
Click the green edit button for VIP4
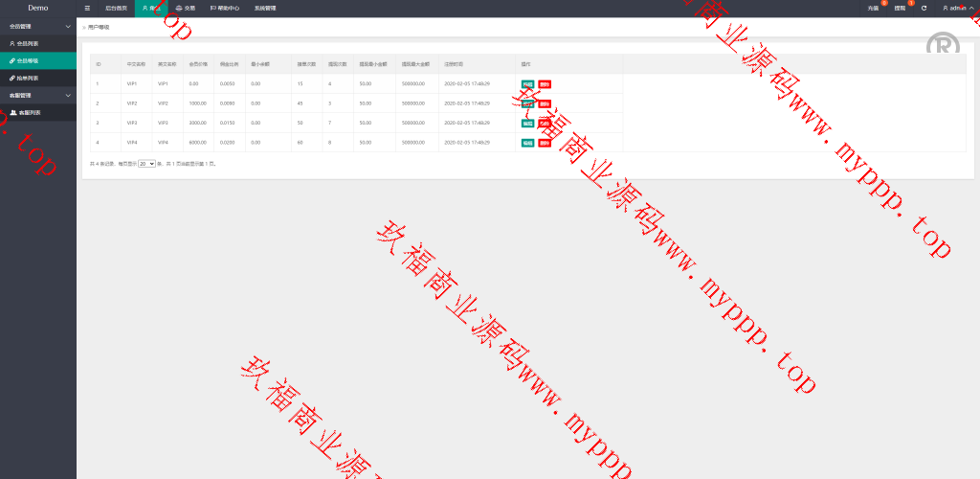(527, 143)
